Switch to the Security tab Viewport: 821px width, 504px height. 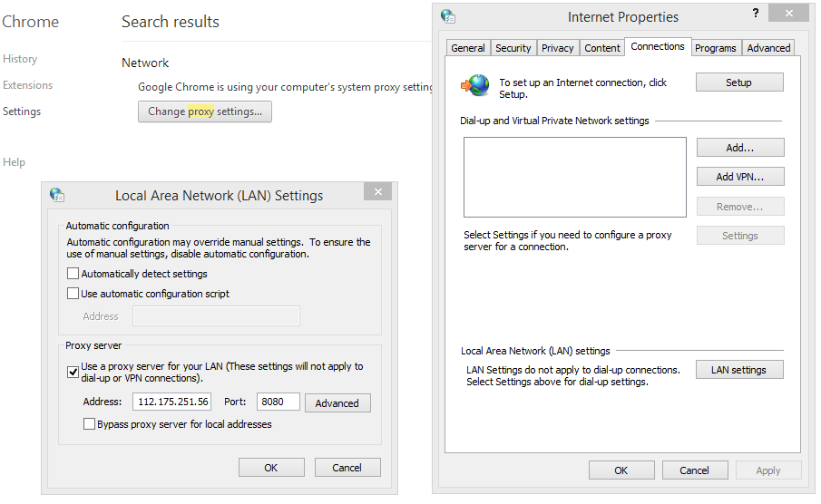[513, 48]
